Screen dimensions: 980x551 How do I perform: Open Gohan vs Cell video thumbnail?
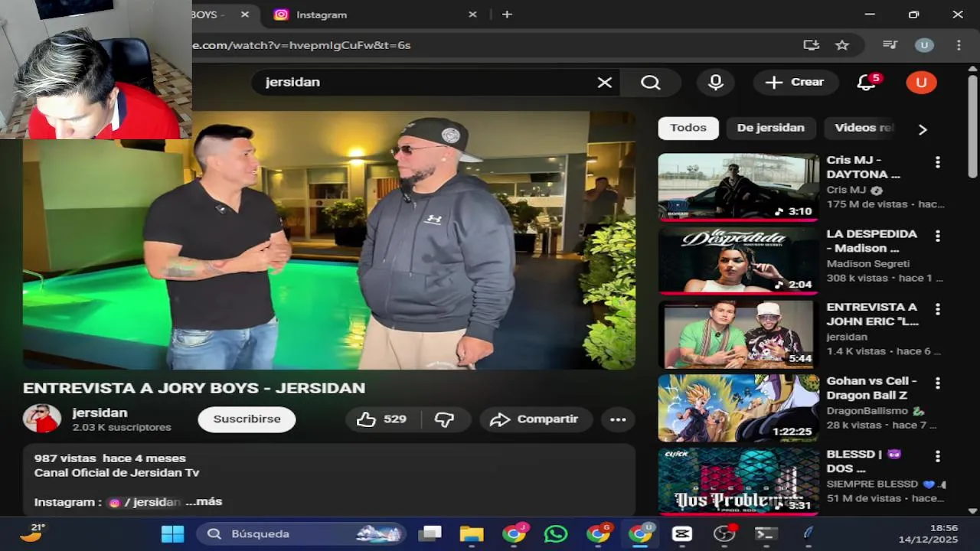738,407
